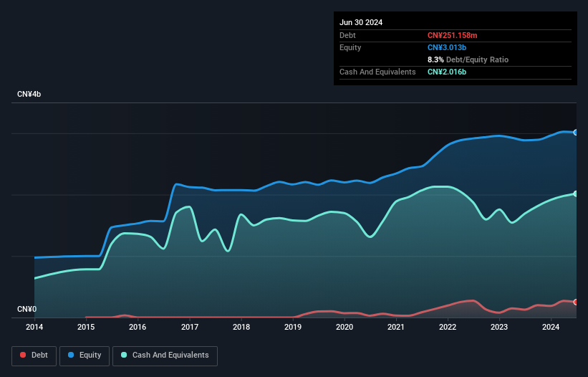This screenshot has height=377, width=588.
Task: Click the CN¥3.013b equity value
Action: click(x=448, y=47)
